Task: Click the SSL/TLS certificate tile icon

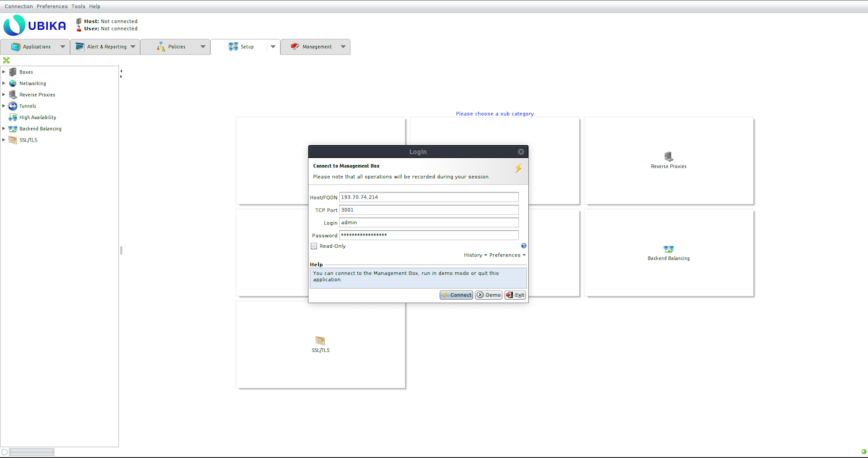Action: pyautogui.click(x=320, y=341)
